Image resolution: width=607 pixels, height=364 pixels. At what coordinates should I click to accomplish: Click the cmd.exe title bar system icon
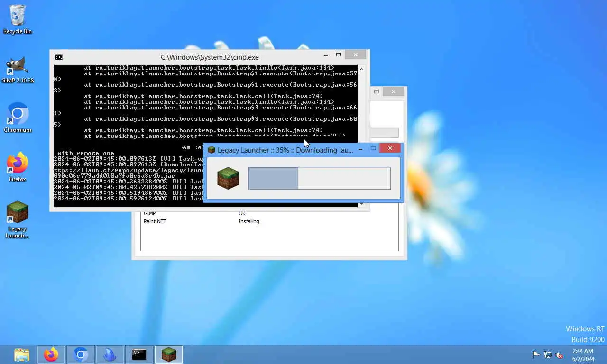pos(59,57)
